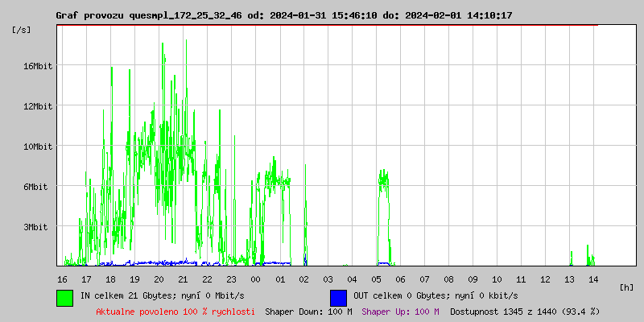Click the 6Mbit y-axis label
The image size is (644, 322).
click(x=37, y=187)
